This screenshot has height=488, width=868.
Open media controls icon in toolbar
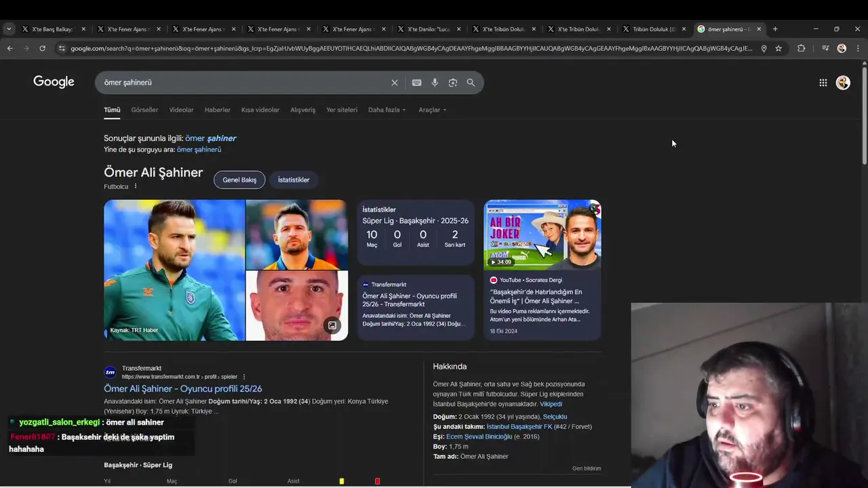pyautogui.click(x=825, y=48)
